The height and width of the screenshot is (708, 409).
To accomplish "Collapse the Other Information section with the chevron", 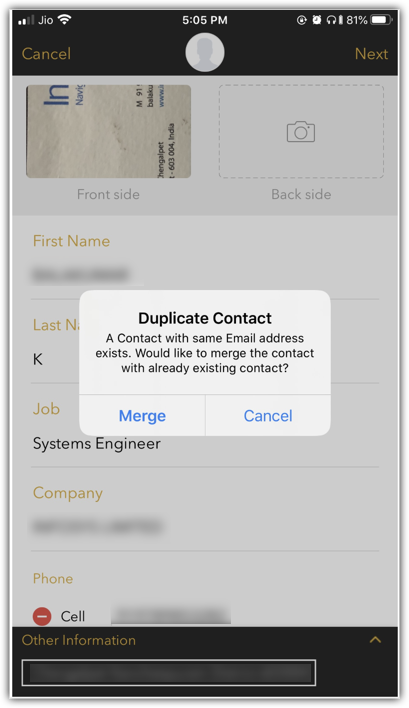I will coord(375,640).
